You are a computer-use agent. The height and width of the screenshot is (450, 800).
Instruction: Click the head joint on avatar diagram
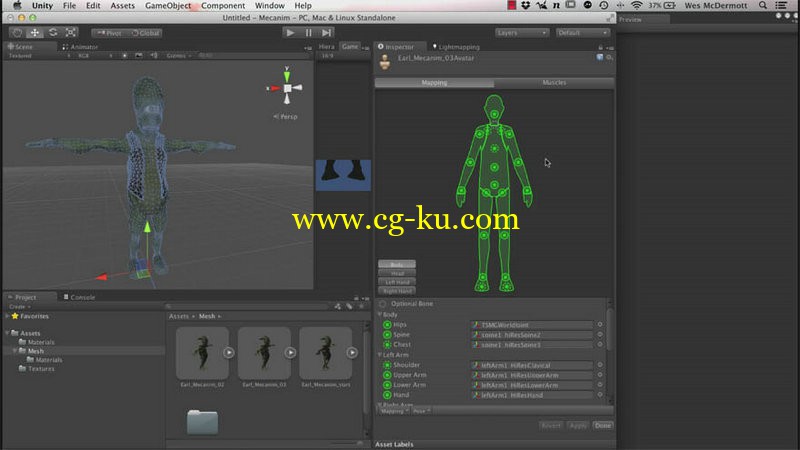click(494, 114)
